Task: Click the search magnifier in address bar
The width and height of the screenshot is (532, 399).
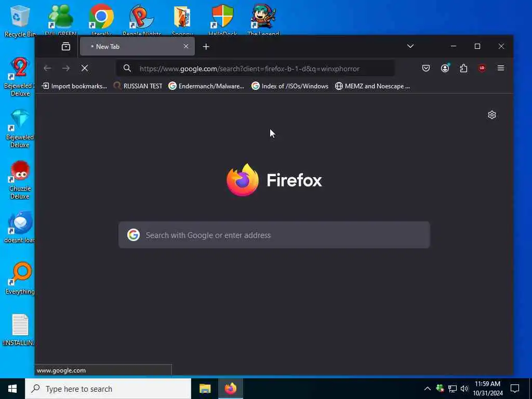Action: point(127,68)
